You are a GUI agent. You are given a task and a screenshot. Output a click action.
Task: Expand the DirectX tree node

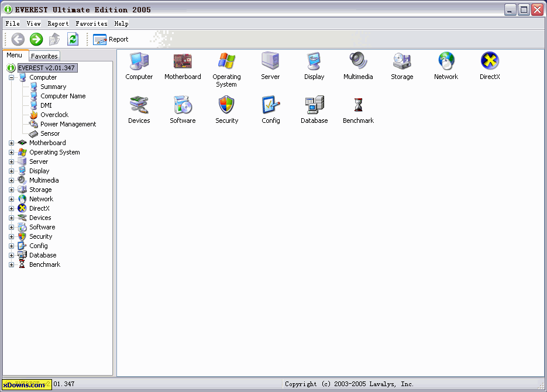(x=12, y=208)
